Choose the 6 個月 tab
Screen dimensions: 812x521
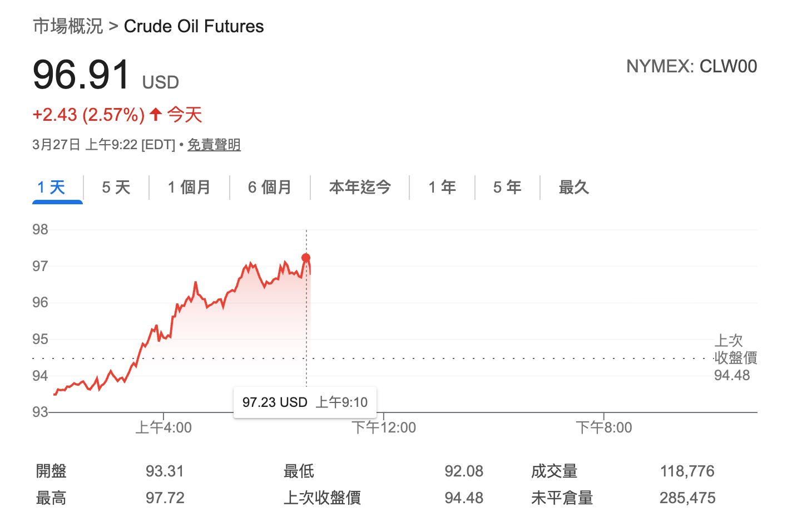[x=270, y=187]
